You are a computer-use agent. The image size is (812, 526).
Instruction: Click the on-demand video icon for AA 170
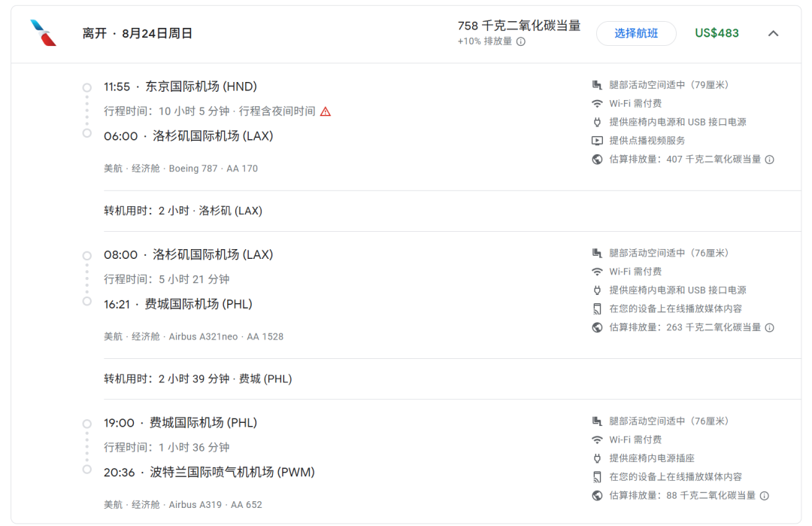(598, 141)
